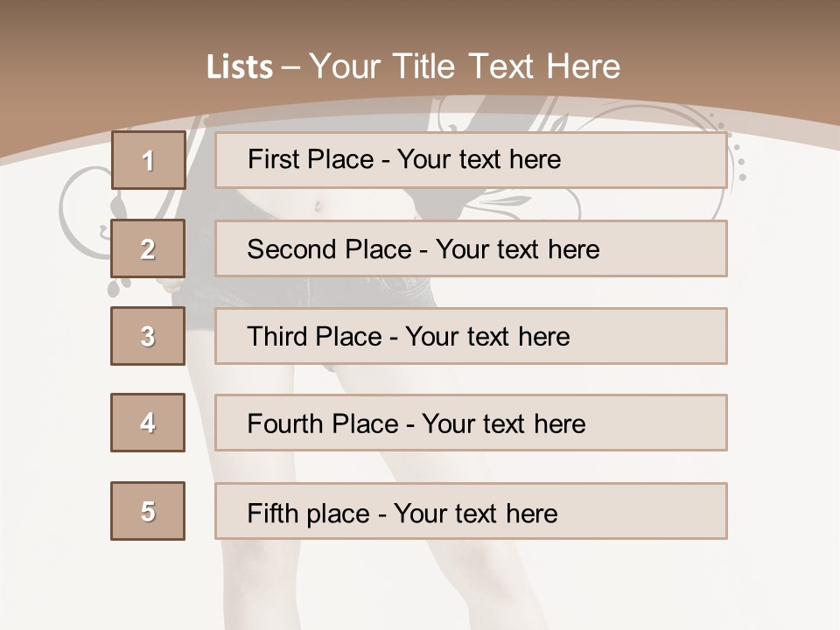Select the "Second Place" text bar

(471, 248)
